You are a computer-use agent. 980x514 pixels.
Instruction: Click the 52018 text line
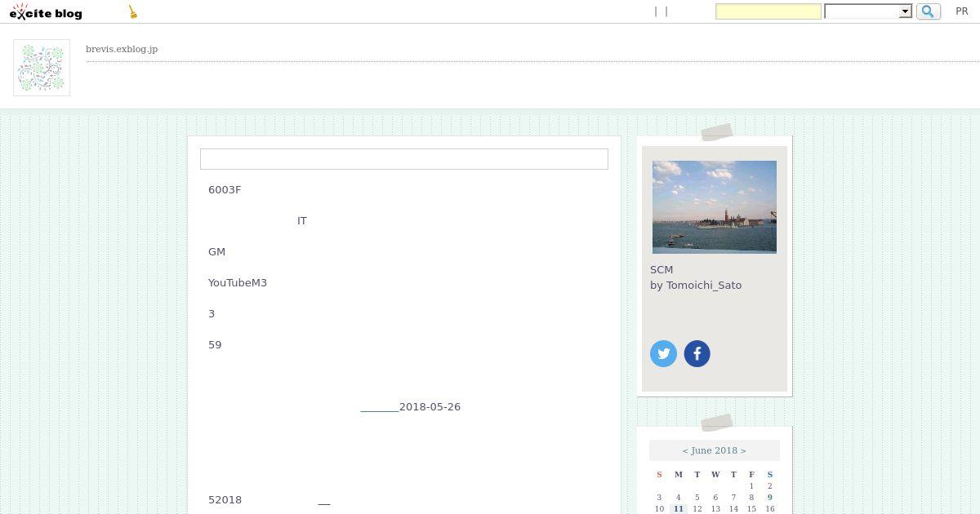coord(225,500)
